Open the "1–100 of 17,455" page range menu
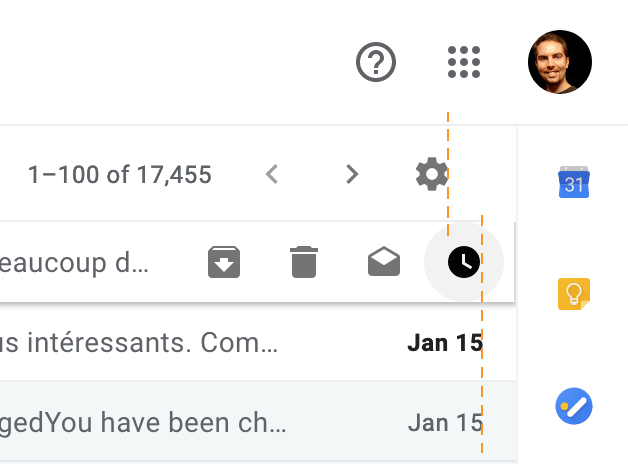The height and width of the screenshot is (464, 628). [x=120, y=176]
